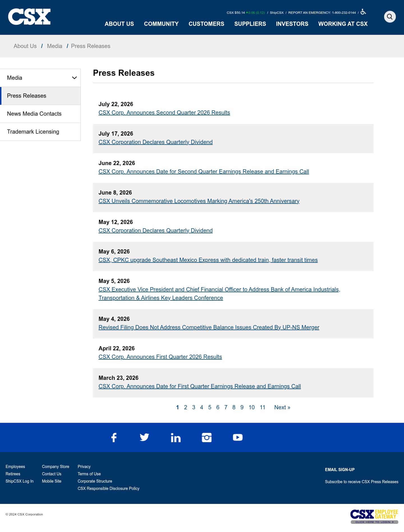Open ShipCSX Log In footer link
Image resolution: width=404 pixels, height=532 pixels.
(x=19, y=481)
